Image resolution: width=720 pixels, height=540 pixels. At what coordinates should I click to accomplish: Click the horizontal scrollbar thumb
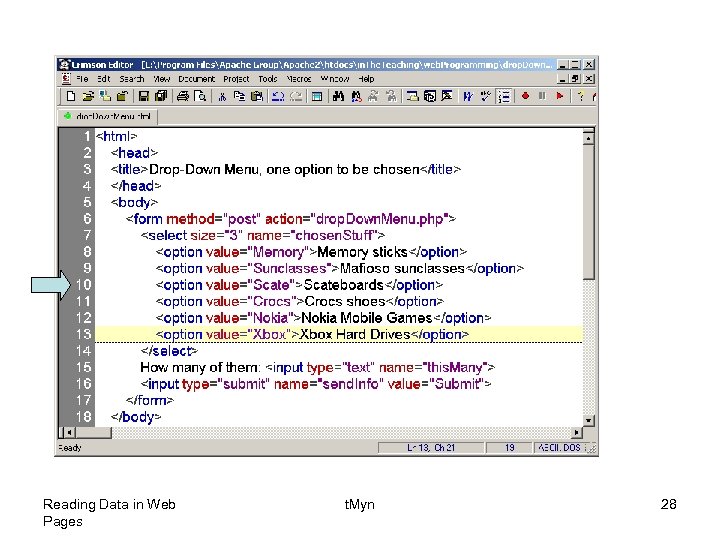tap(94, 432)
